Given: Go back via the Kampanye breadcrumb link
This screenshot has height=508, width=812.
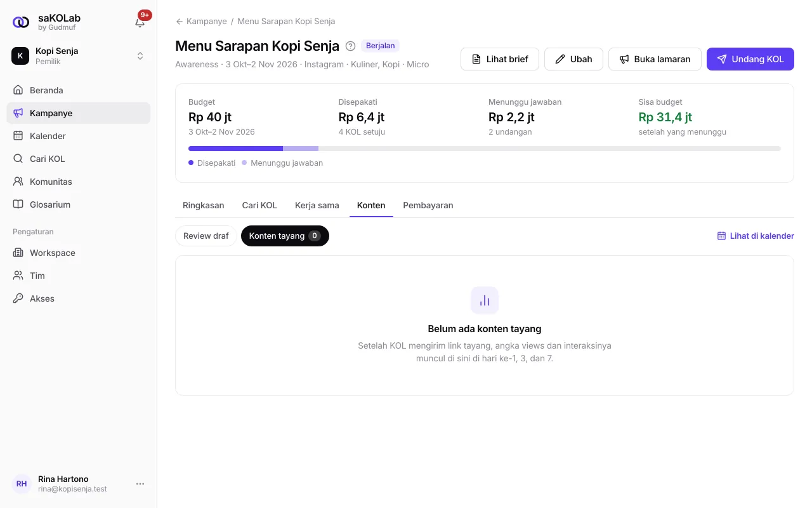Looking at the screenshot, I should pyautogui.click(x=207, y=22).
